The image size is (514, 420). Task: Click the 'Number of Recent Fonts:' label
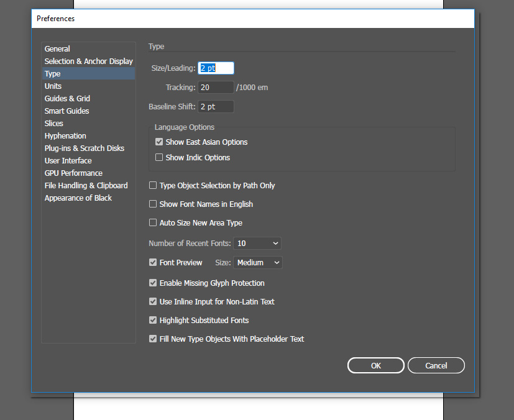click(190, 244)
